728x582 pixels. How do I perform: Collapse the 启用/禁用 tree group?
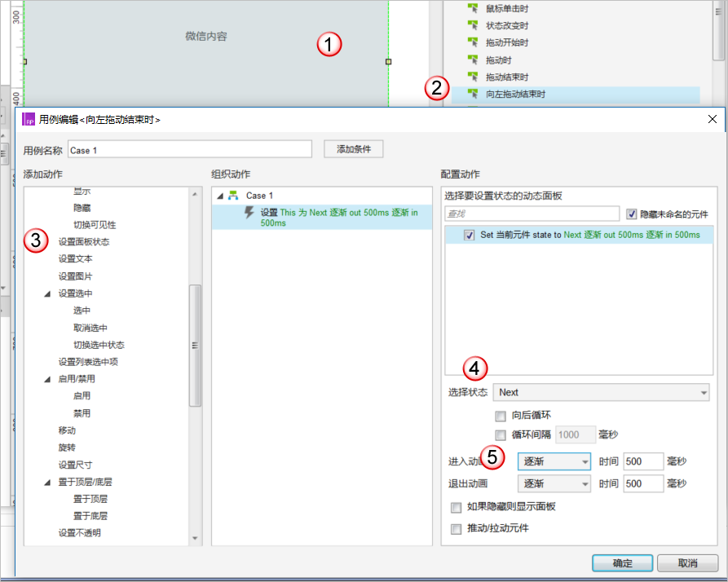[x=47, y=379]
